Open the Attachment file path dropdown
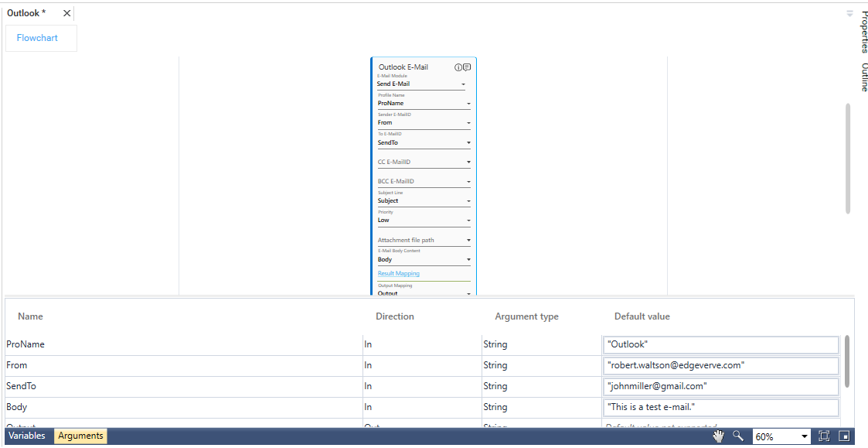 [x=468, y=241]
